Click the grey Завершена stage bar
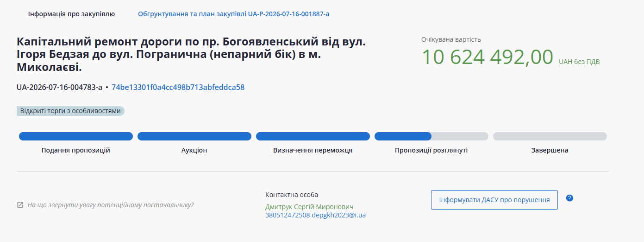This screenshot has width=644, height=242. click(550, 136)
